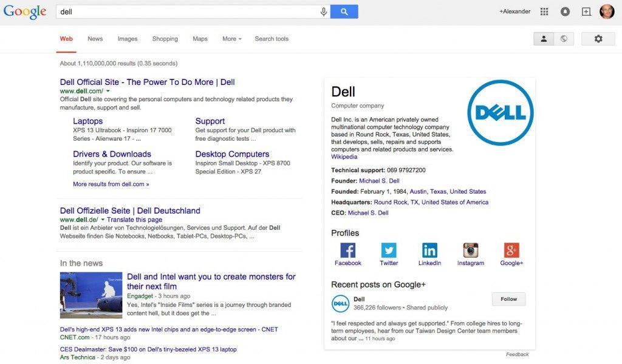The width and height of the screenshot is (622, 364).
Task: Click the Founder Michael S. Dell link
Action: tap(379, 181)
